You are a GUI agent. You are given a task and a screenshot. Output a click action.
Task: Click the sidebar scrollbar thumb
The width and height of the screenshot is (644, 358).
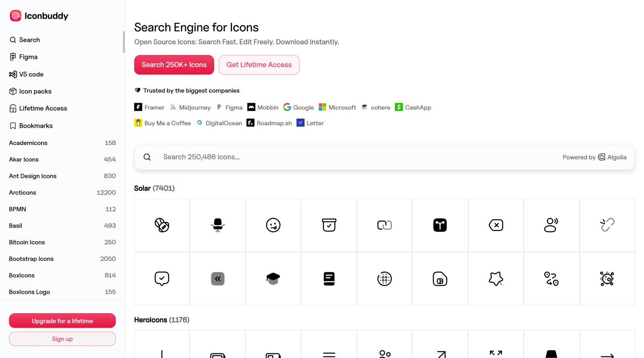(x=124, y=42)
